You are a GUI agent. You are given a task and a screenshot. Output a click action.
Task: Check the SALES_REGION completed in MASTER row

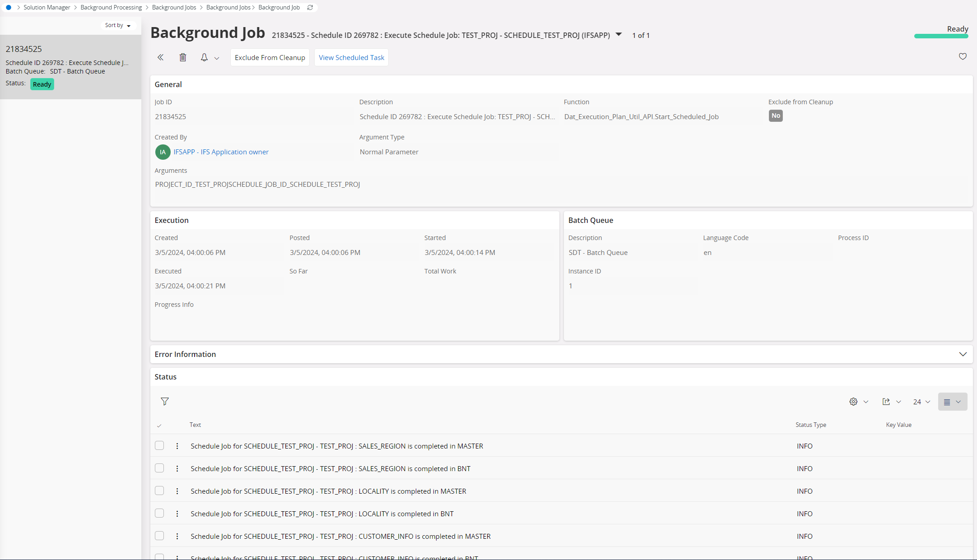click(x=159, y=445)
